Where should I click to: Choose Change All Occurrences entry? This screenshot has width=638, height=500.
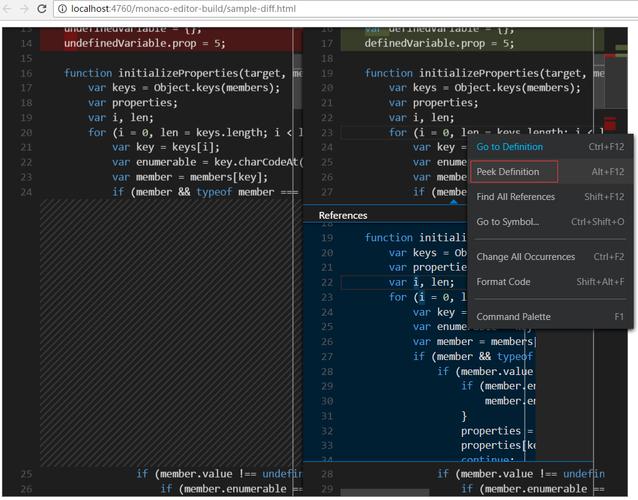click(523, 257)
